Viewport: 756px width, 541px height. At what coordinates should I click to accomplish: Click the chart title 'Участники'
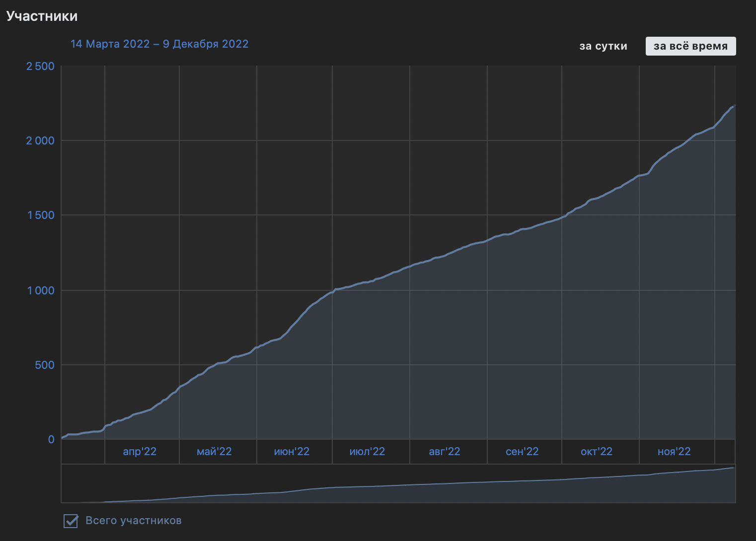42,15
